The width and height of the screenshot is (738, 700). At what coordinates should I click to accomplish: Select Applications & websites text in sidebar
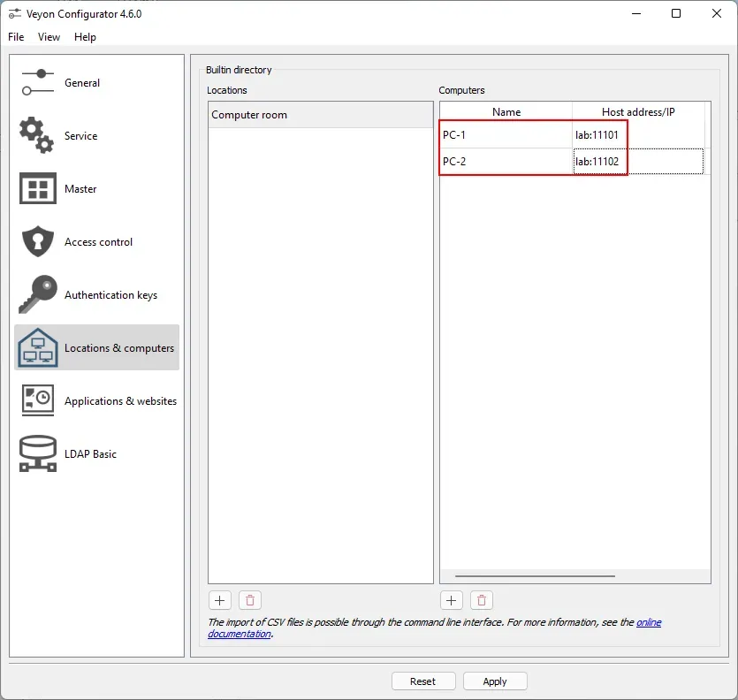pos(120,401)
